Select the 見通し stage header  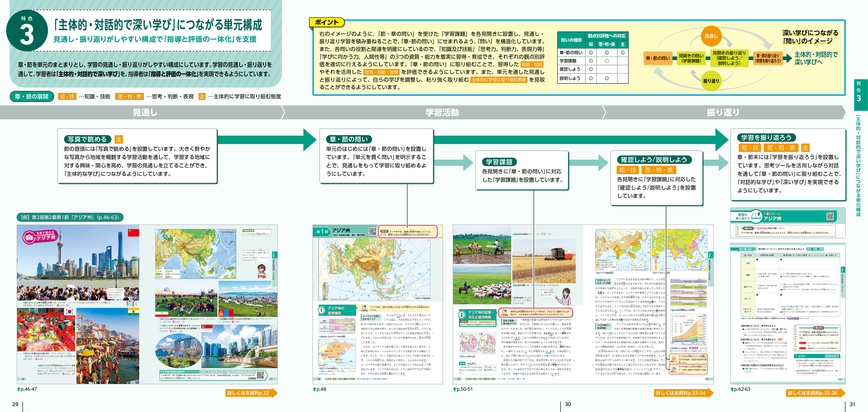[x=145, y=112]
